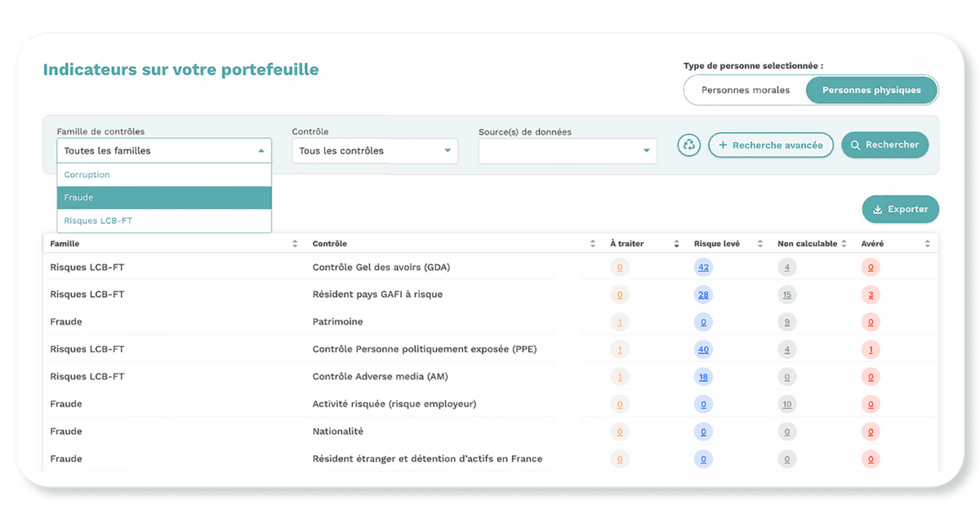
Task: Click the circular reset filters icon
Action: coord(689,145)
